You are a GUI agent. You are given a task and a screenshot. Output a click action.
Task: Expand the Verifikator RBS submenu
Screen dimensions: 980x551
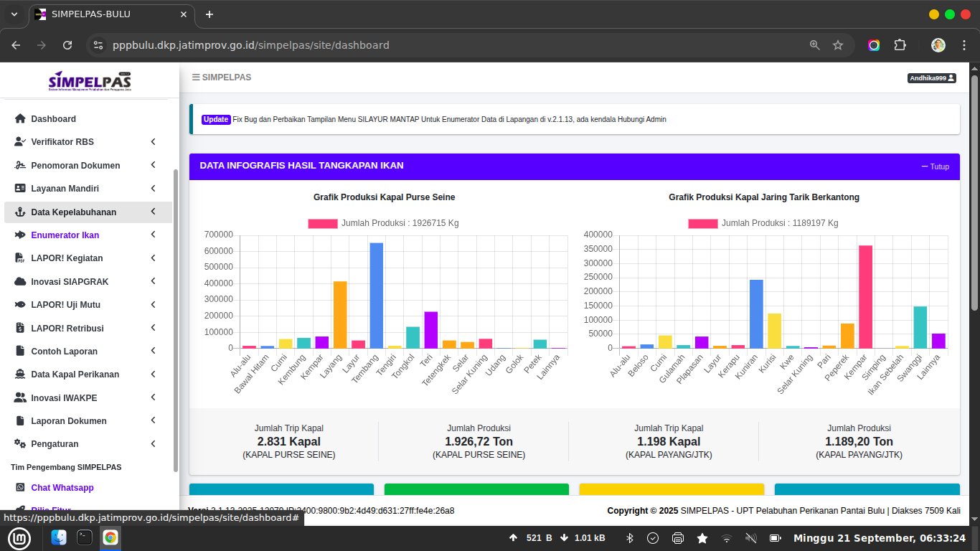(x=153, y=142)
